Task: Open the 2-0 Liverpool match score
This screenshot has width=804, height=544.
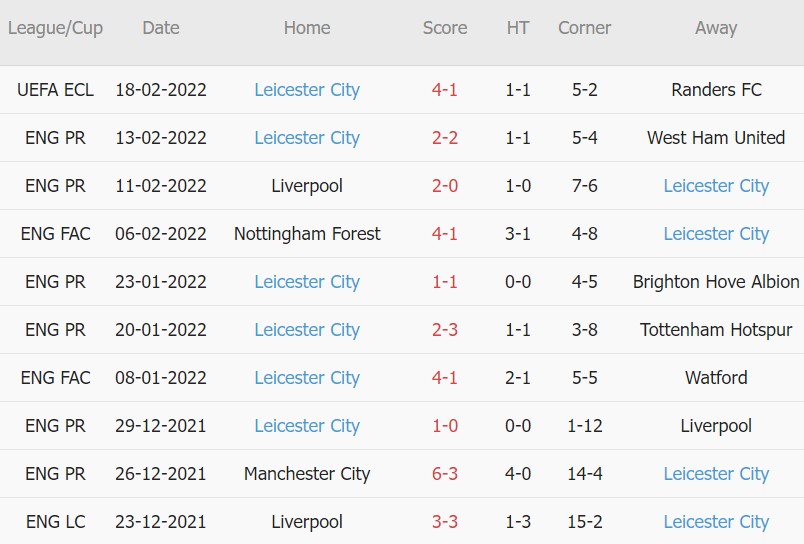Action: (445, 186)
